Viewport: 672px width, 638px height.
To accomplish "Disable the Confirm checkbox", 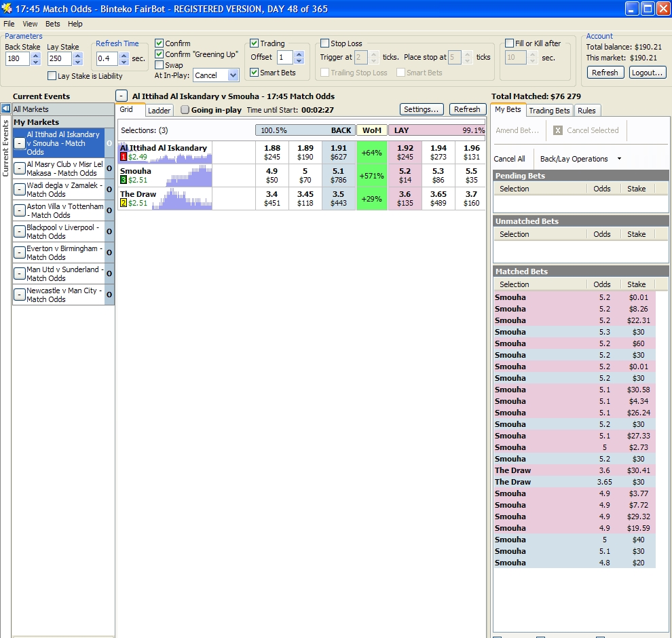I will pyautogui.click(x=159, y=43).
